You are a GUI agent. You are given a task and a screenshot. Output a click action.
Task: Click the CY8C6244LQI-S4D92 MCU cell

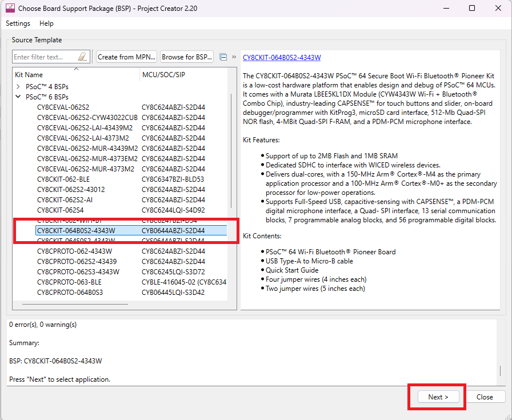(173, 210)
